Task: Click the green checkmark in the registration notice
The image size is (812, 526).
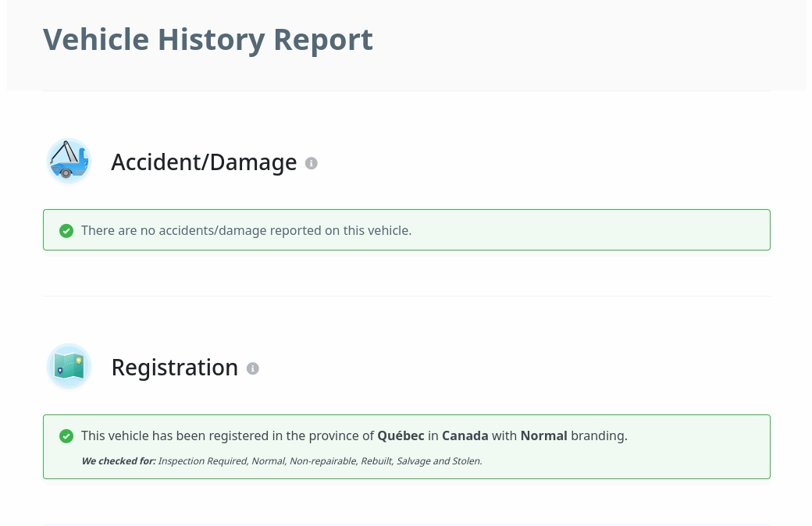Action: coord(66,435)
